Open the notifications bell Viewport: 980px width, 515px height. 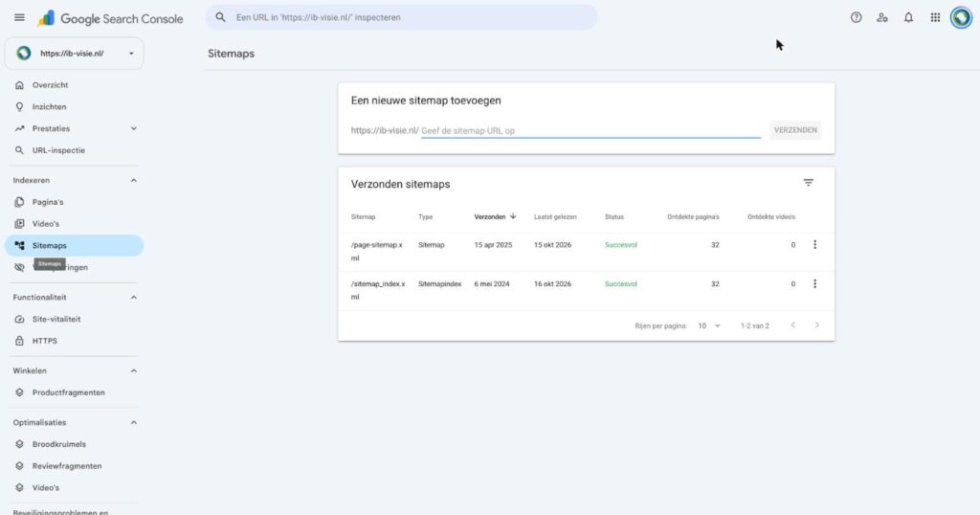coord(909,17)
